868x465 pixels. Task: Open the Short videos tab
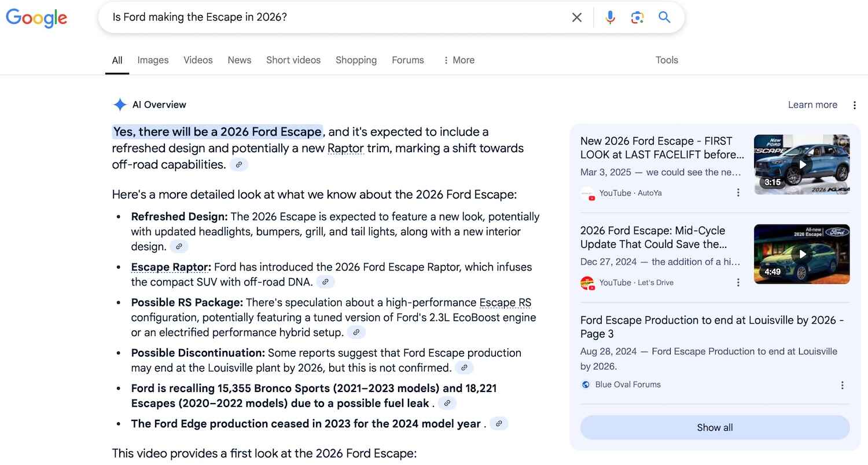click(293, 60)
